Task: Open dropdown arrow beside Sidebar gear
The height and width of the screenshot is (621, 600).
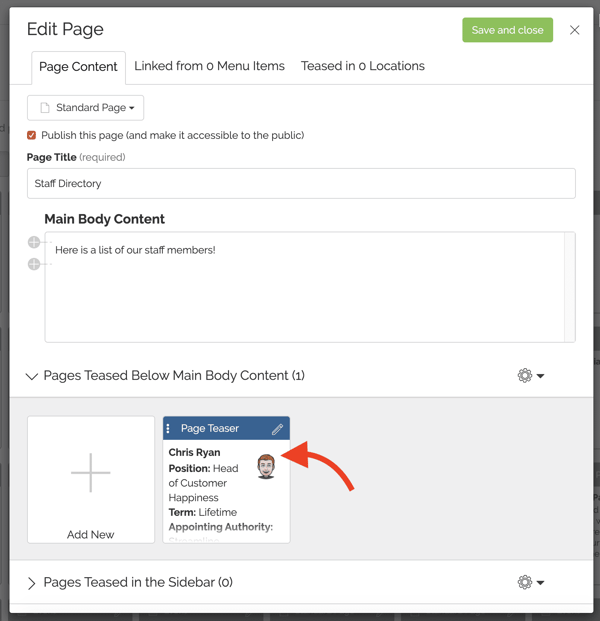Action: pos(540,582)
